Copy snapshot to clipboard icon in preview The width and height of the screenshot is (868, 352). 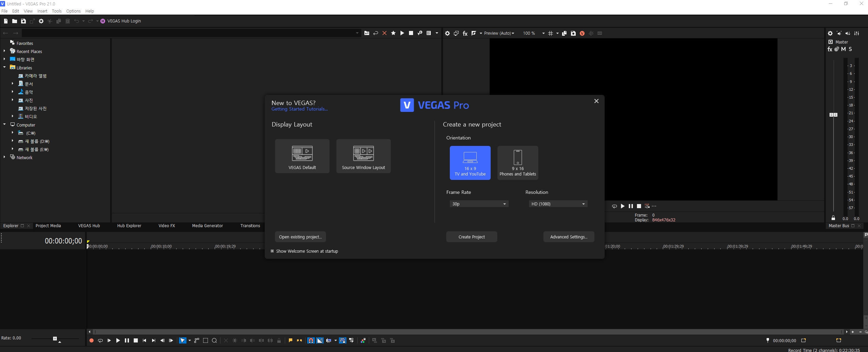[x=564, y=33]
